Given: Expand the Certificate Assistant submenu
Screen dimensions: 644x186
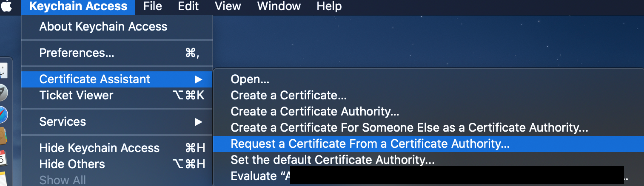Looking at the screenshot, I should (x=117, y=79).
